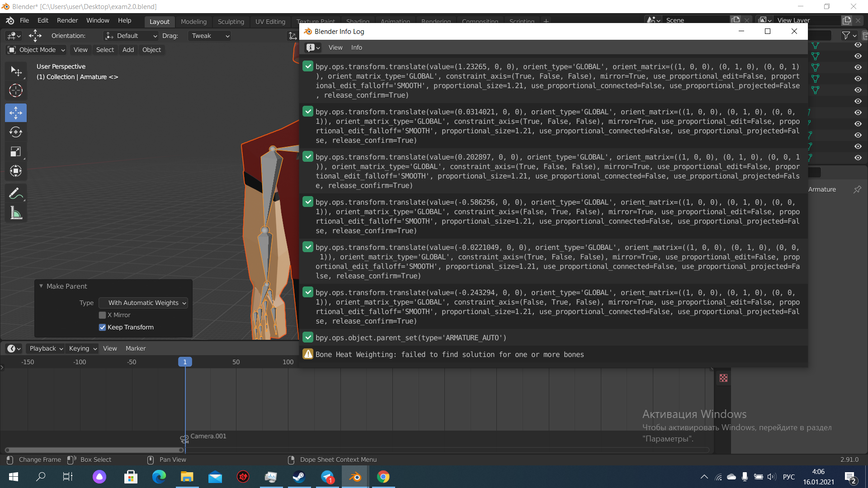This screenshot has width=868, height=488.
Task: Open the Info Log editor type dropdown
Action: click(313, 47)
